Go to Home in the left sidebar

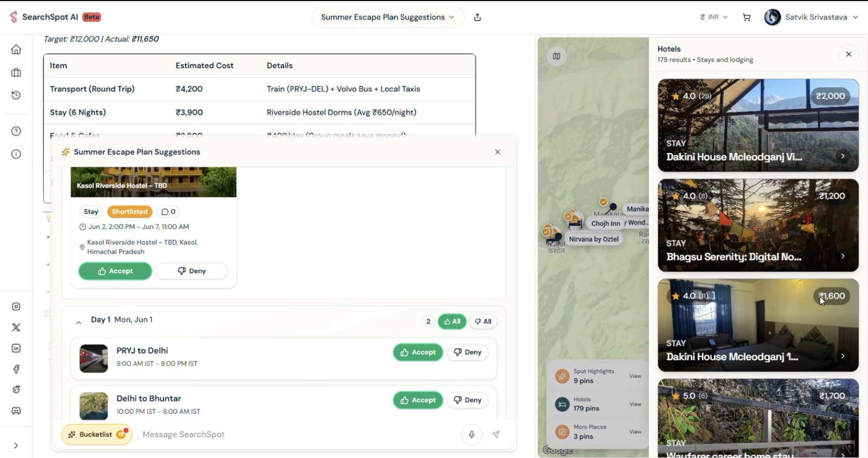point(16,49)
